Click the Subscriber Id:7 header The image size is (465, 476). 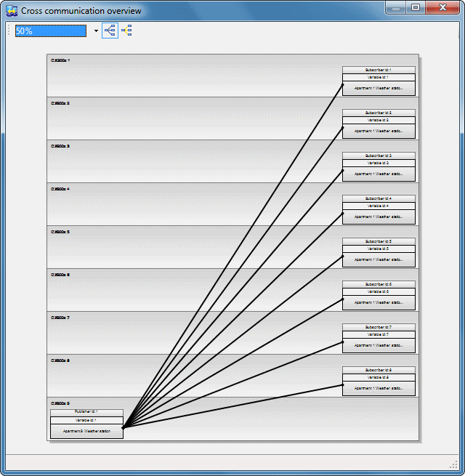pos(379,327)
